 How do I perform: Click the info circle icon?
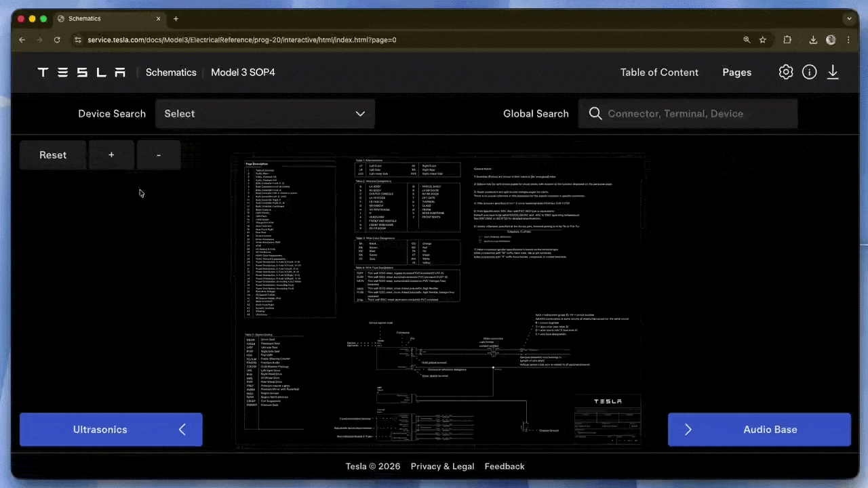pos(809,73)
